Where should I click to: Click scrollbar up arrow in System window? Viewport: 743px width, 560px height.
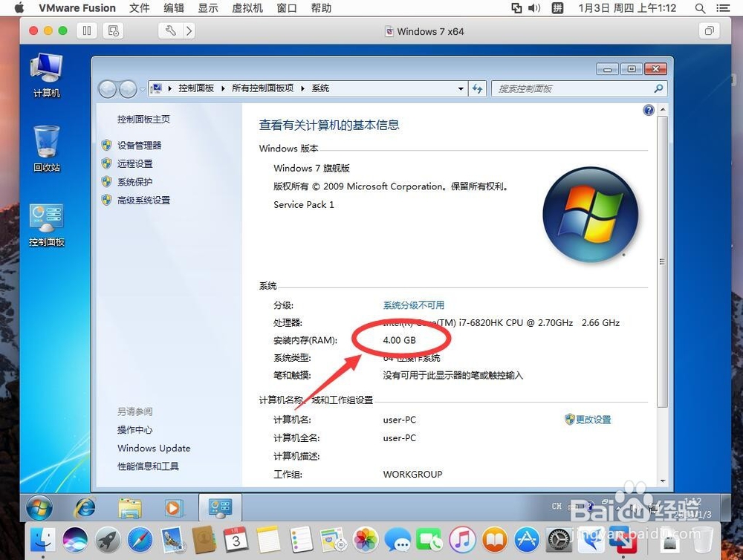pos(663,109)
